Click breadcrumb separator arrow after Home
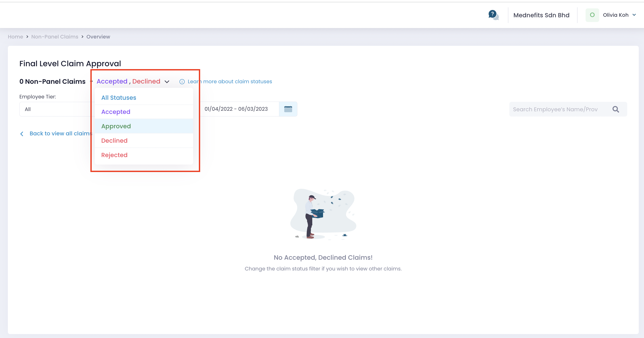The image size is (644, 338). [27, 37]
